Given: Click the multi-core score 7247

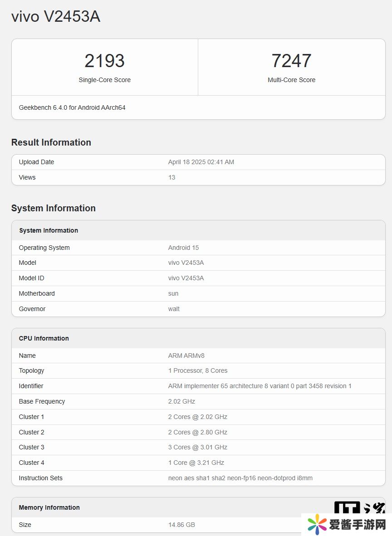Looking at the screenshot, I should (x=291, y=61).
